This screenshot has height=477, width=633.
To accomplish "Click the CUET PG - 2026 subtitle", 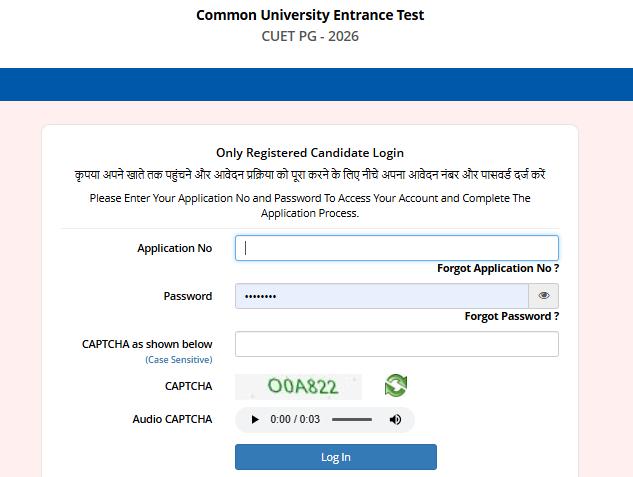I will point(310,37).
